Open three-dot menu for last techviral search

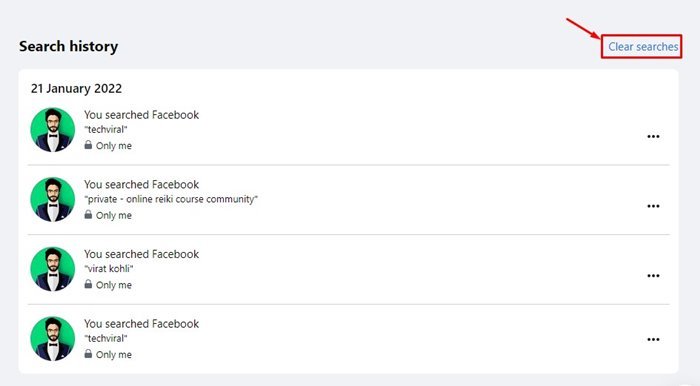(653, 340)
